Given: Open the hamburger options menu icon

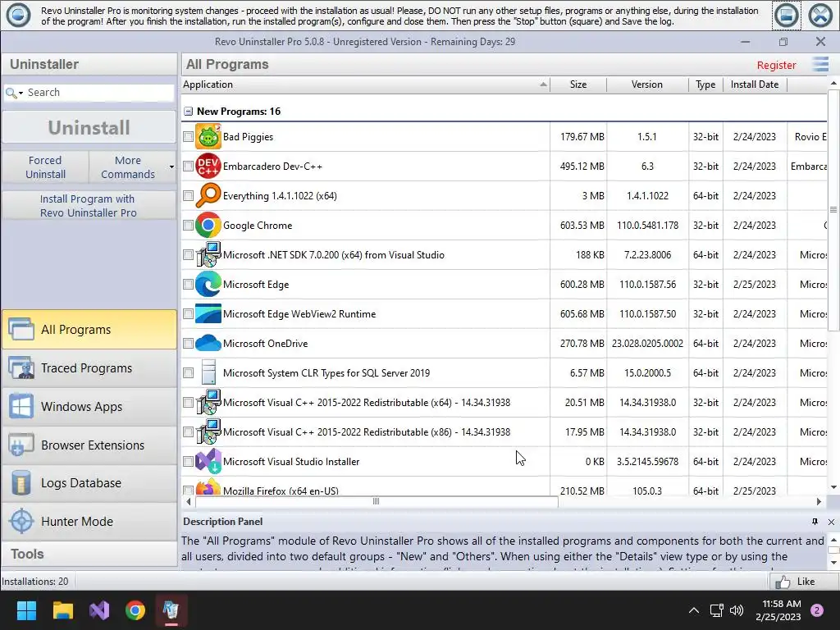Looking at the screenshot, I should 820,64.
